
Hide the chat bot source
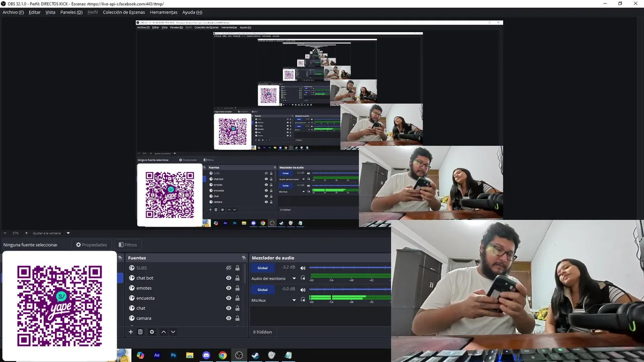(x=228, y=278)
